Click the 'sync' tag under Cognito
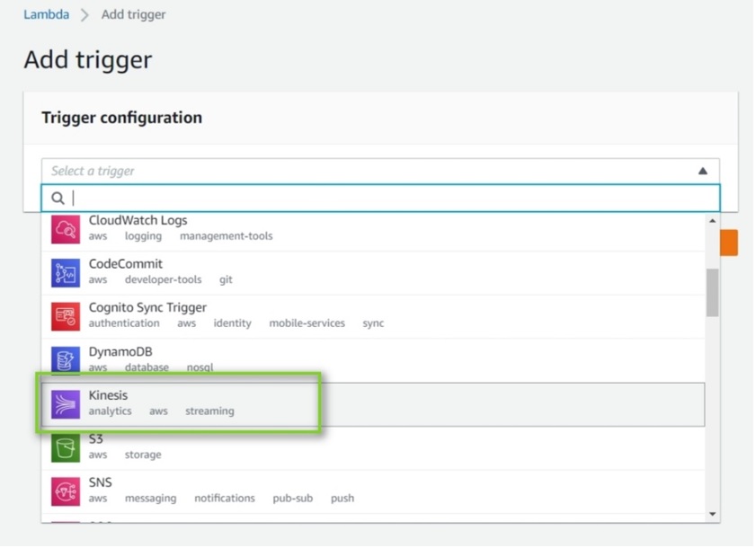The height and width of the screenshot is (548, 756). pos(373,323)
